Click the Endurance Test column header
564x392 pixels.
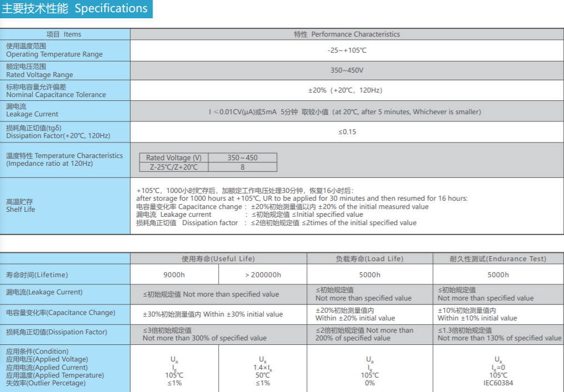pyautogui.click(x=497, y=258)
